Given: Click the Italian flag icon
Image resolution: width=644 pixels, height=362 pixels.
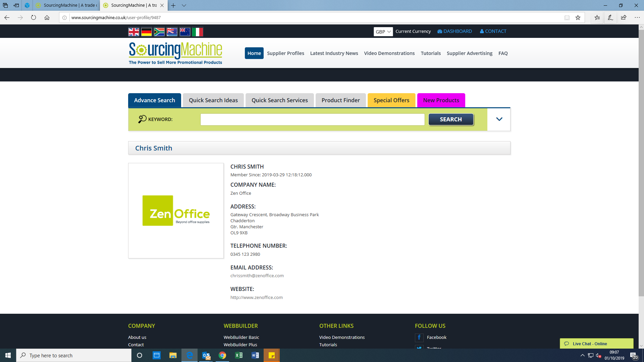Looking at the screenshot, I should pyautogui.click(x=198, y=32).
